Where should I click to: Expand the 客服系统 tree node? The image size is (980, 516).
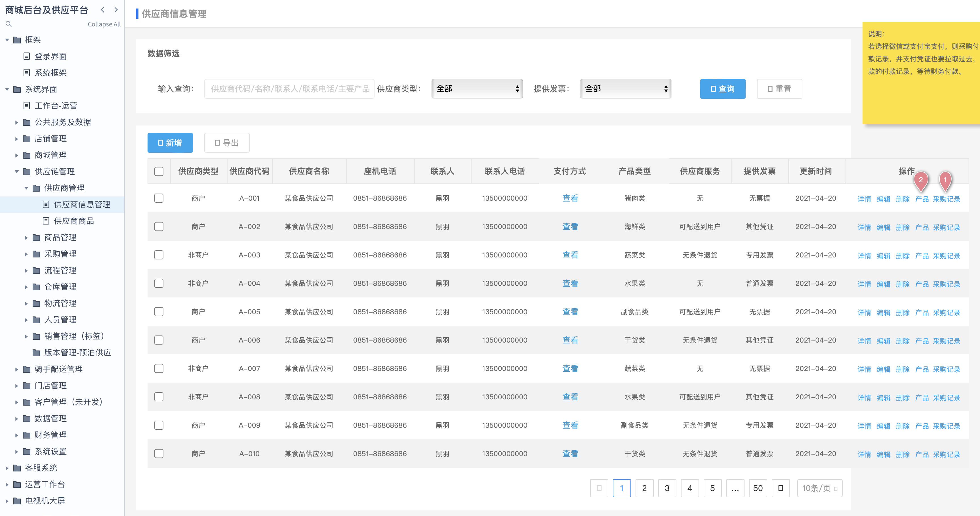click(x=7, y=468)
